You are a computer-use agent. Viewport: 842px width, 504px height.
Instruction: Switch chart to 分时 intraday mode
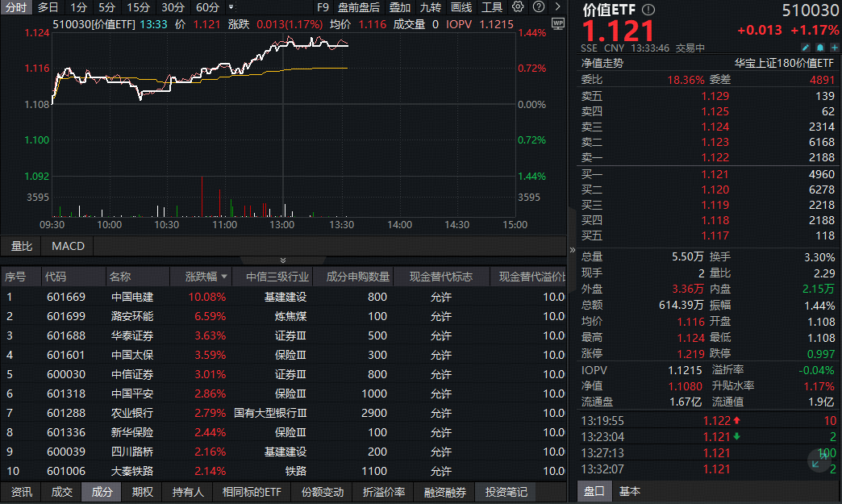pyautogui.click(x=15, y=6)
